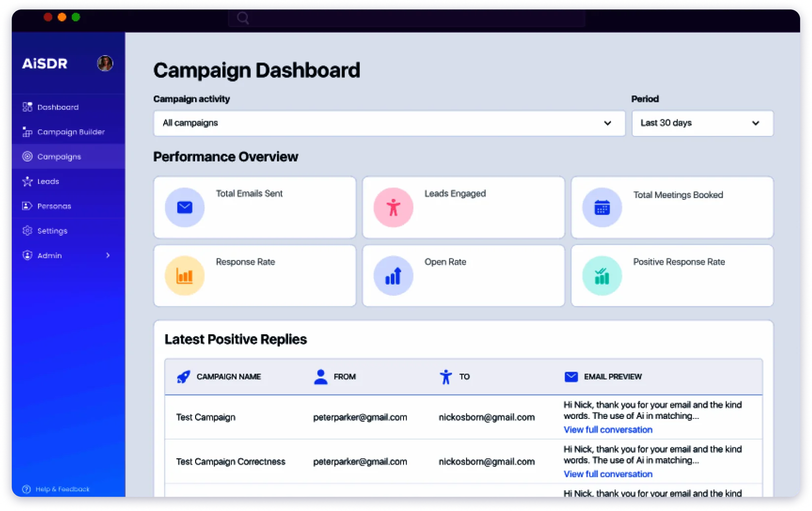Click the Response Rate bar chart icon
The image size is (812, 511).
click(184, 276)
